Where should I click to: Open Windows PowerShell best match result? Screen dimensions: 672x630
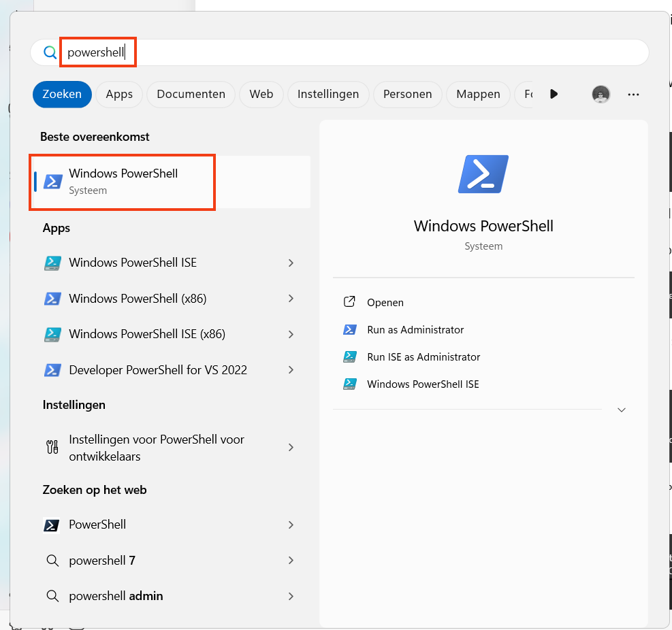(x=171, y=182)
